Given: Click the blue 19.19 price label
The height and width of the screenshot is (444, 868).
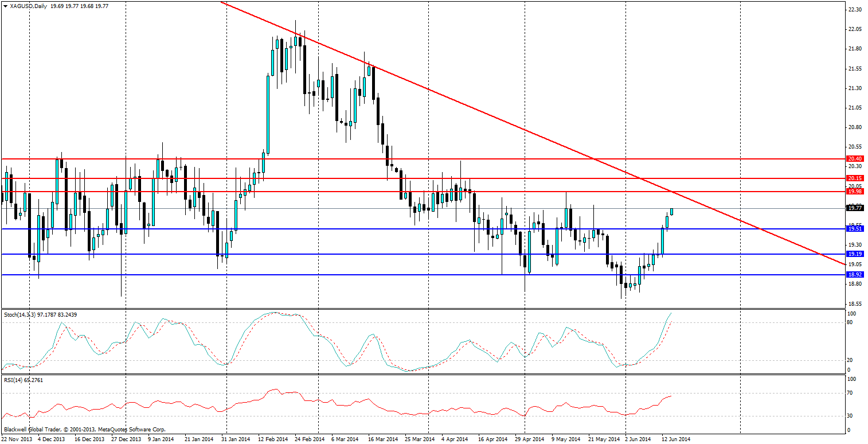Looking at the screenshot, I should click(x=856, y=254).
